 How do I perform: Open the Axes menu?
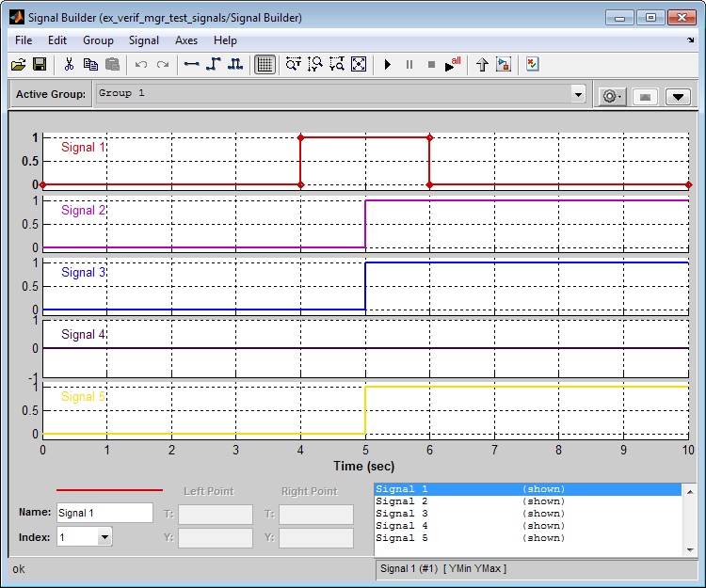(x=186, y=40)
